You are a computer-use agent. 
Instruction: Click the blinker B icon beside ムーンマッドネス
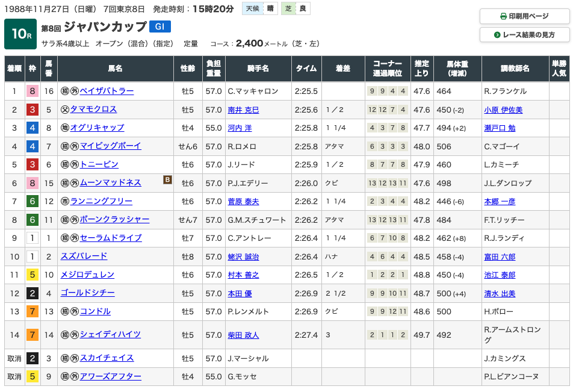(168, 179)
